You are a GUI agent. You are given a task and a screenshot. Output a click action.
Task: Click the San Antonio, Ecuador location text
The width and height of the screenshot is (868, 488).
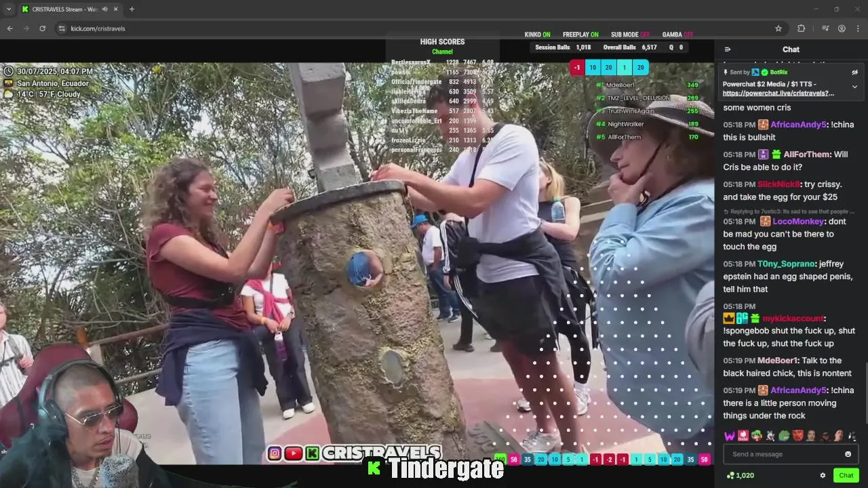coord(53,83)
